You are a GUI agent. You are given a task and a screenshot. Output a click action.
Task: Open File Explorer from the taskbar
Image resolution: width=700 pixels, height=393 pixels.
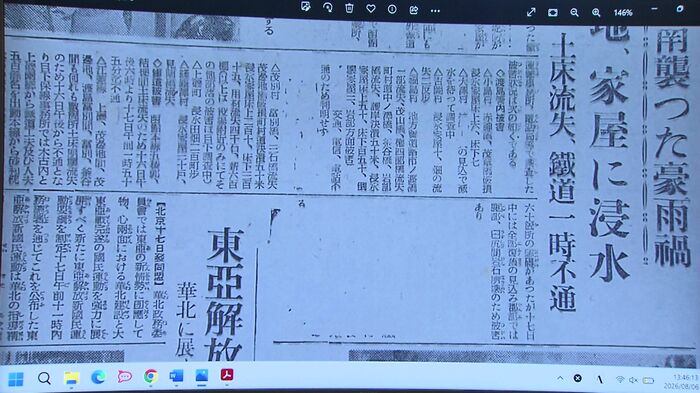tap(71, 378)
